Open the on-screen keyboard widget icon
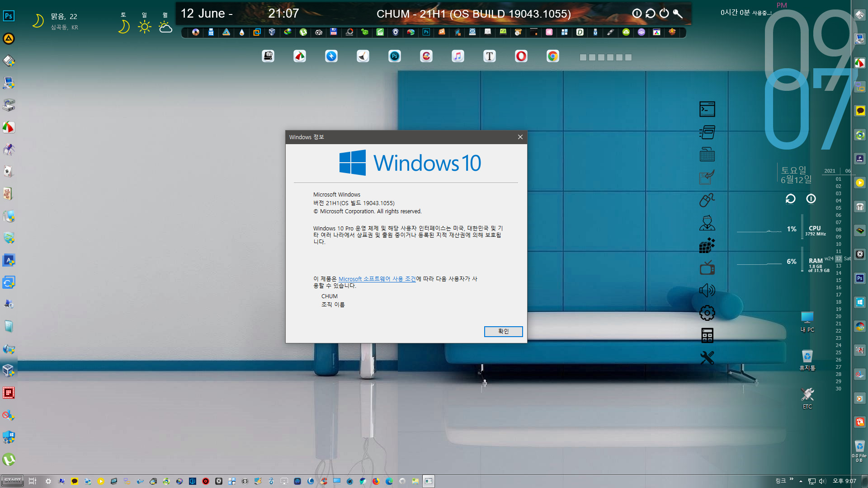 pos(707,155)
